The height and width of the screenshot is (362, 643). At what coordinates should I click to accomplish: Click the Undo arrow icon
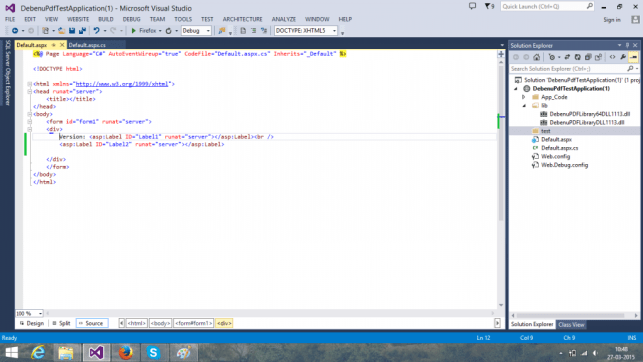96,31
